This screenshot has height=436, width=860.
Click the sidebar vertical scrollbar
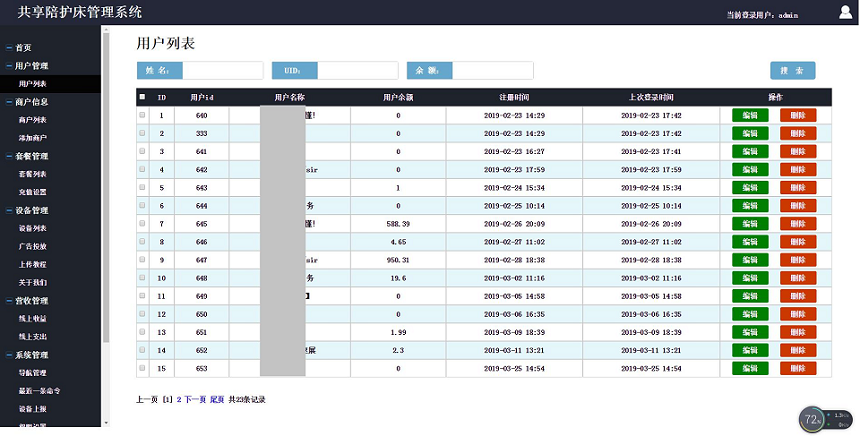[106, 180]
